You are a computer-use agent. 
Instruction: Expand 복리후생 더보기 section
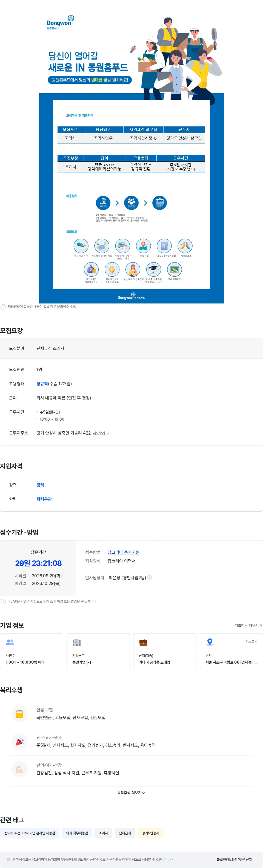point(131,792)
